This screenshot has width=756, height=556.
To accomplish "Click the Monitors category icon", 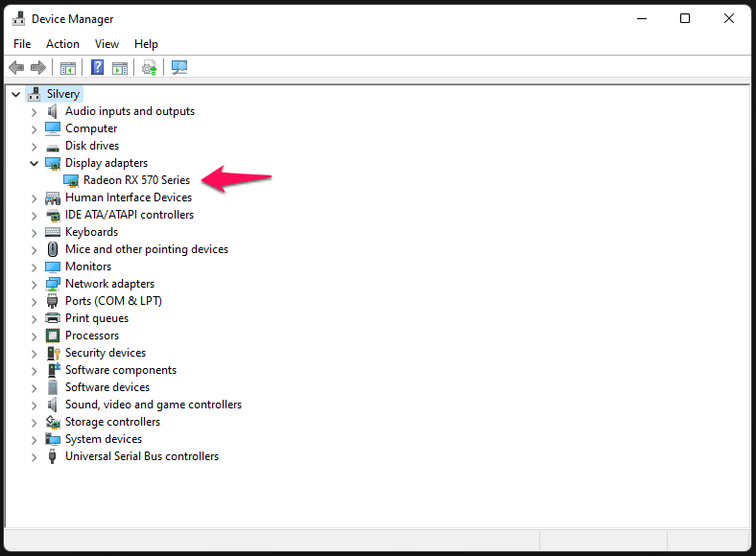I will 53,266.
